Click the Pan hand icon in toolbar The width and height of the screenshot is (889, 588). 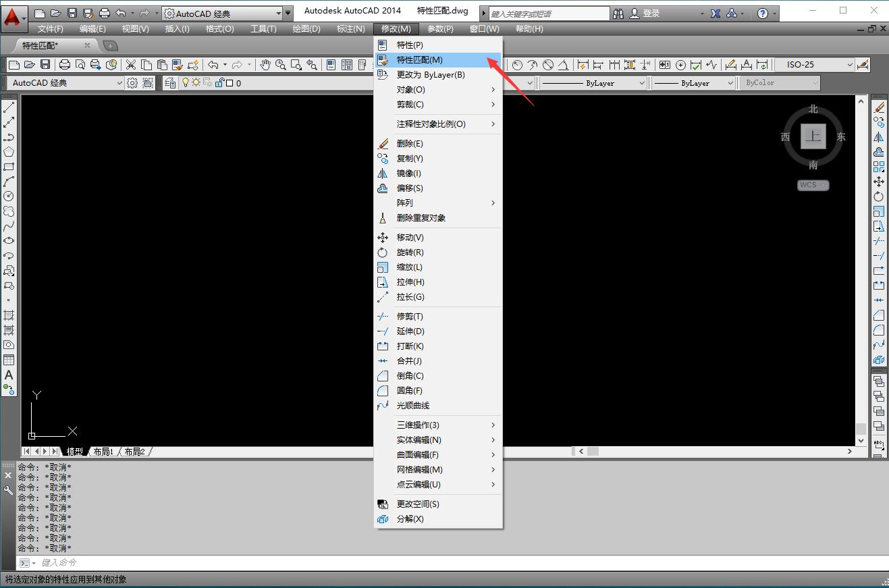pos(265,65)
